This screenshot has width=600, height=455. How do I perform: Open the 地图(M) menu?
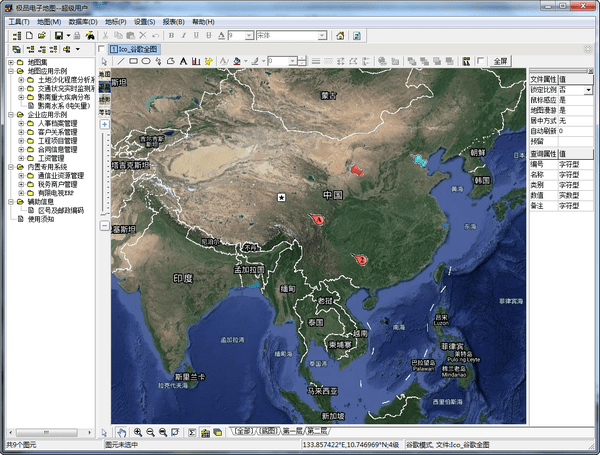[49, 20]
